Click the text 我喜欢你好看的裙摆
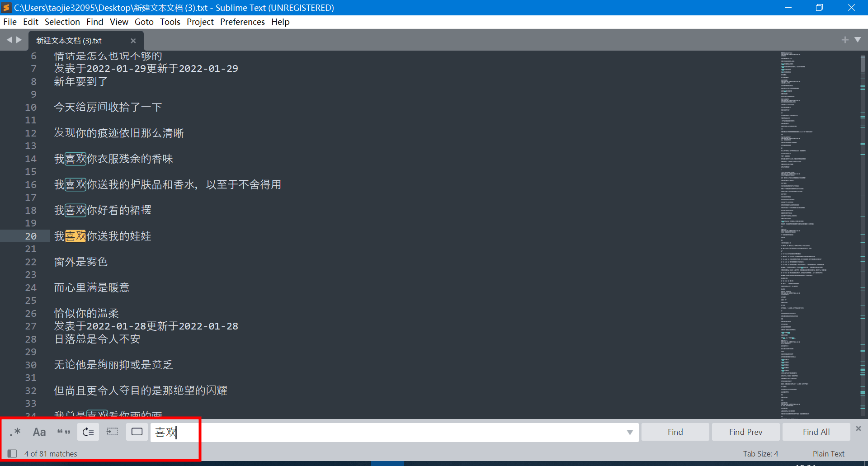 [103, 210]
